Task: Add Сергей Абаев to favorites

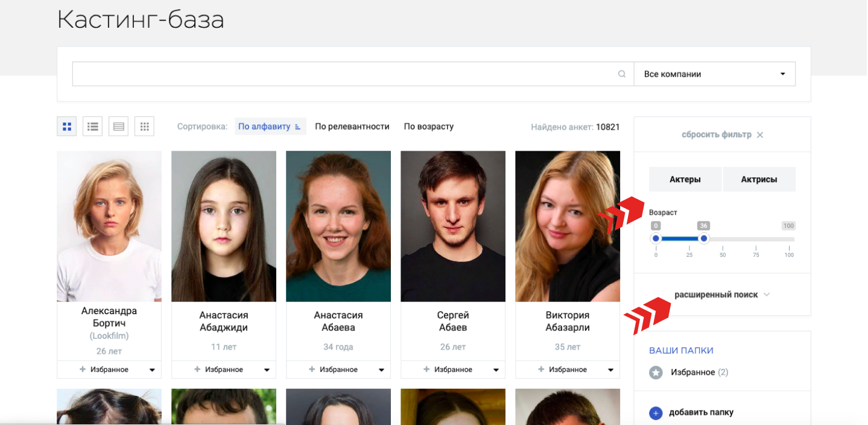Action: pyautogui.click(x=448, y=370)
